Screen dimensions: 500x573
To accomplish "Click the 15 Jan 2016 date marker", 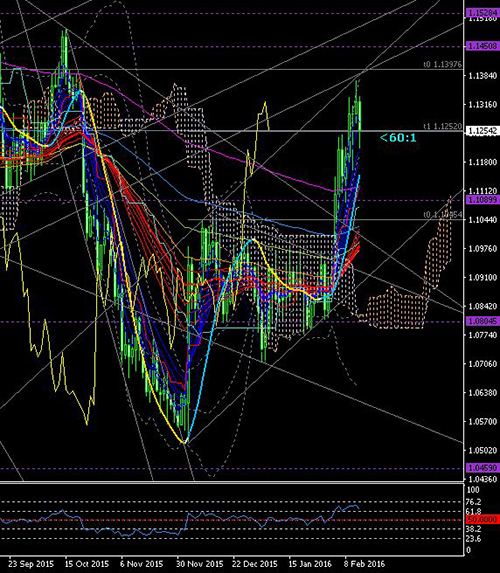I will pos(310,563).
